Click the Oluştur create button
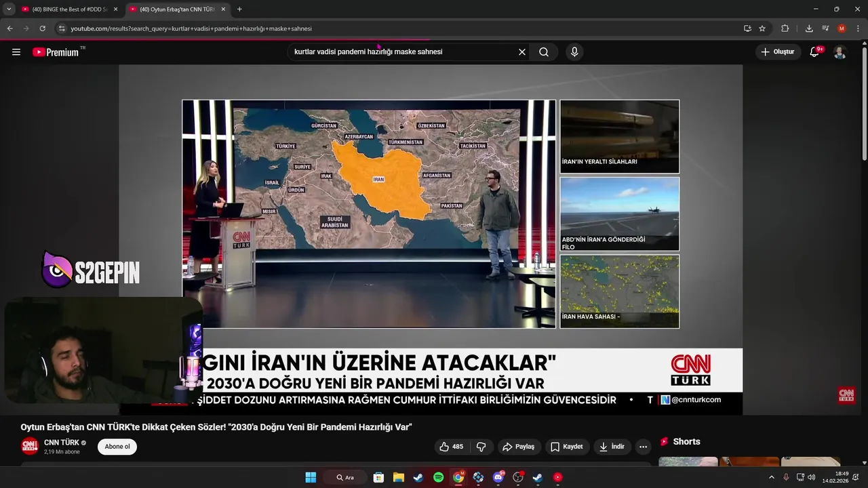 (x=778, y=52)
